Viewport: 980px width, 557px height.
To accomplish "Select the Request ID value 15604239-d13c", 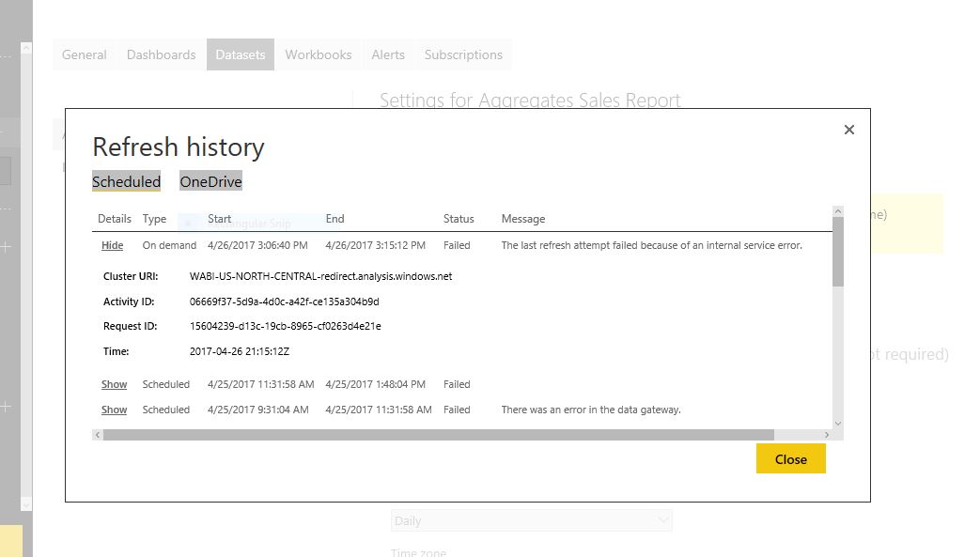I will point(285,326).
